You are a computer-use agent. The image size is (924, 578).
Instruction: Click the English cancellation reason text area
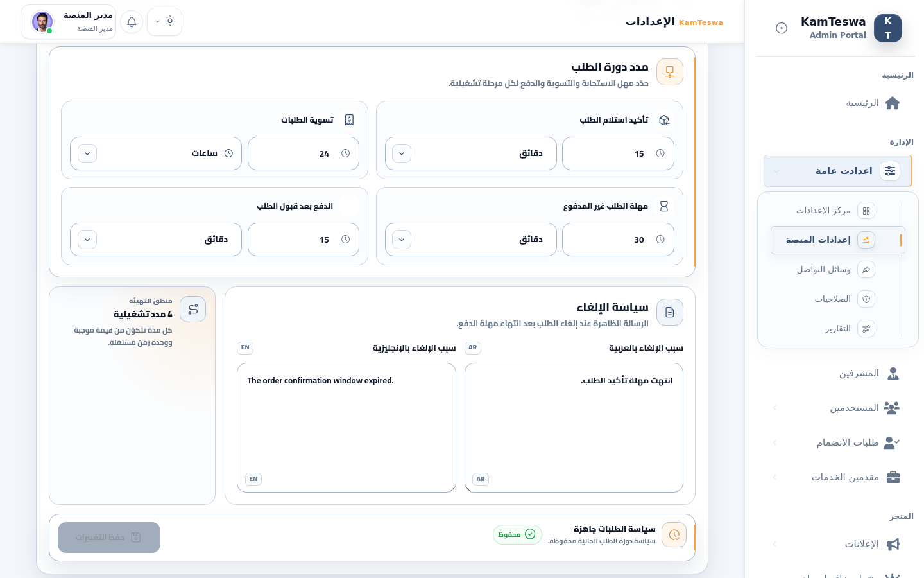pyautogui.click(x=346, y=428)
